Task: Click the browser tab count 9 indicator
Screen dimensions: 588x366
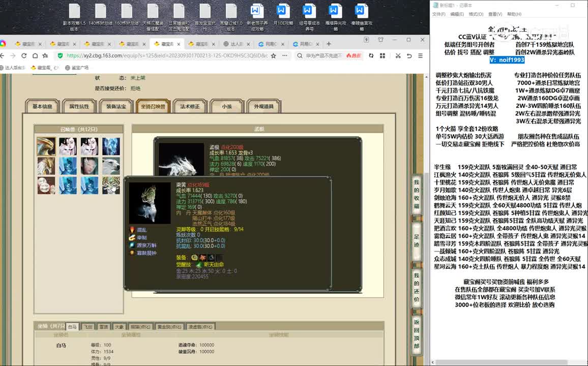Action: tap(366, 40)
